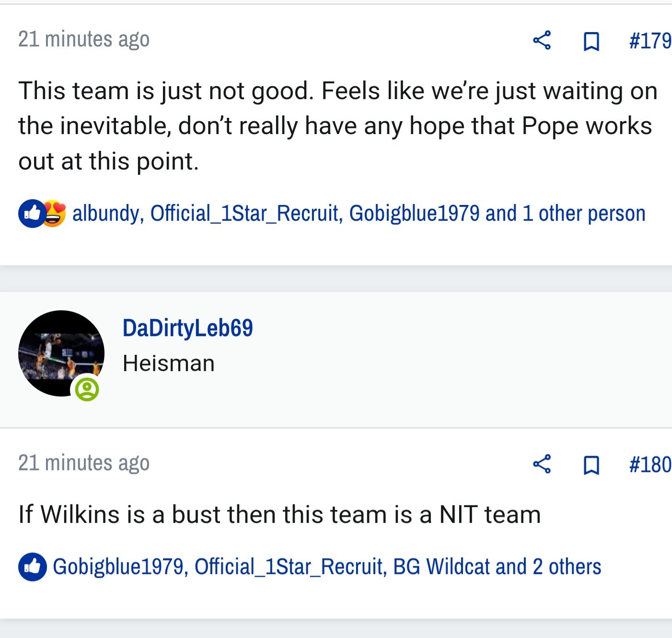Open DaDirtyLeb69's avatar image
The height and width of the screenshot is (638, 672).
point(61,353)
